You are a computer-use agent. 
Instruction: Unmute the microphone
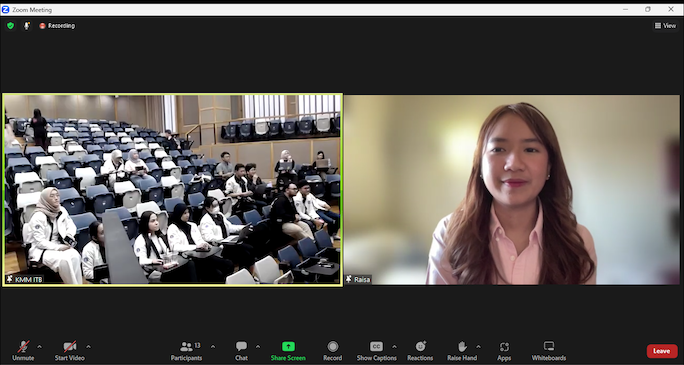pos(23,351)
